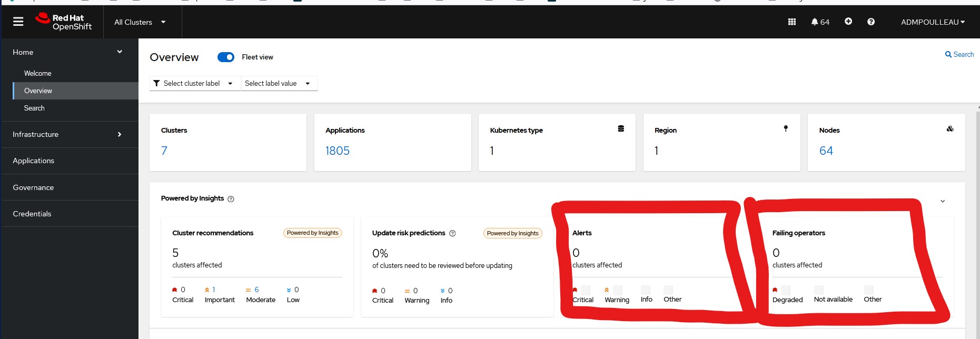Click the Cluster recommendations title
Screen dimensions: 980x339
[213, 233]
